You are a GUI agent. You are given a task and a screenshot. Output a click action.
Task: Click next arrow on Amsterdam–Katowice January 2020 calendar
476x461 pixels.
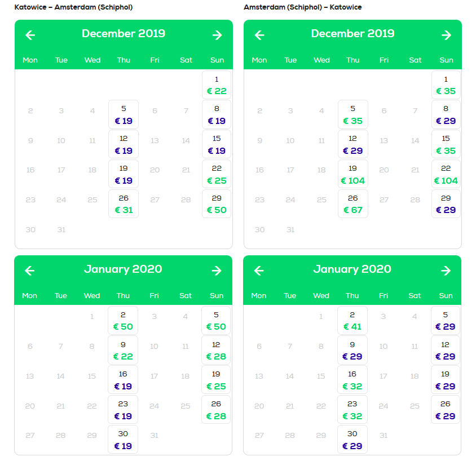pyautogui.click(x=446, y=271)
